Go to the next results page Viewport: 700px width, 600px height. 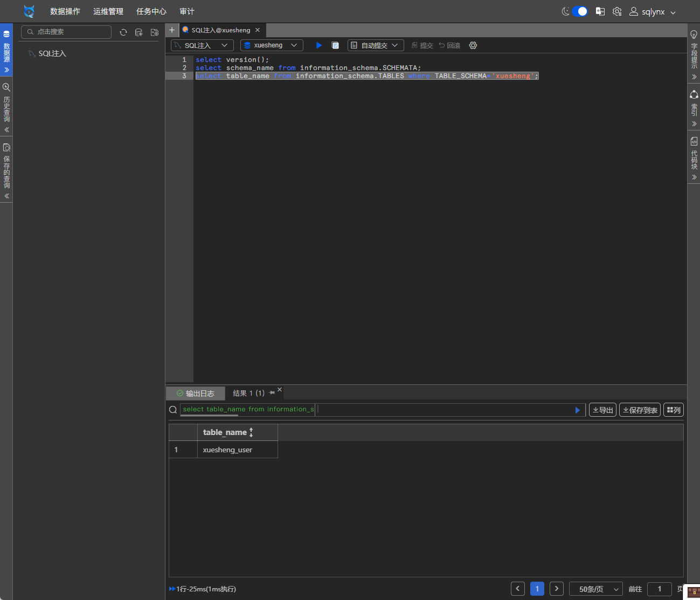557,589
